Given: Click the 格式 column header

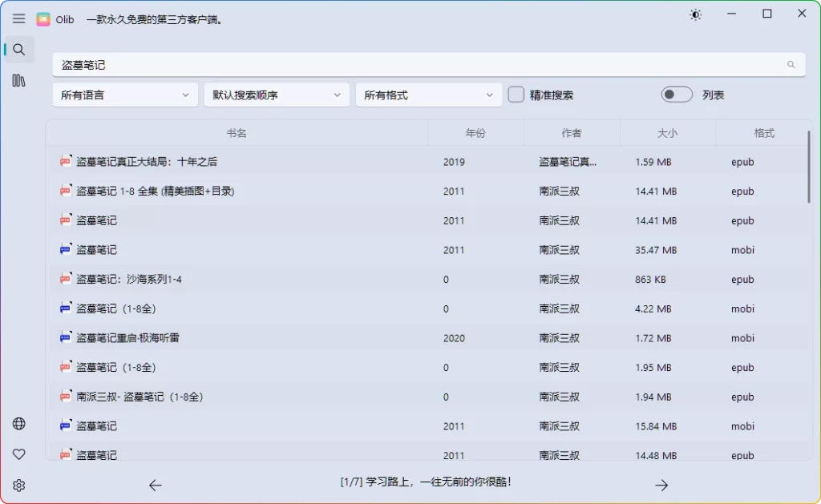Looking at the screenshot, I should click(764, 133).
